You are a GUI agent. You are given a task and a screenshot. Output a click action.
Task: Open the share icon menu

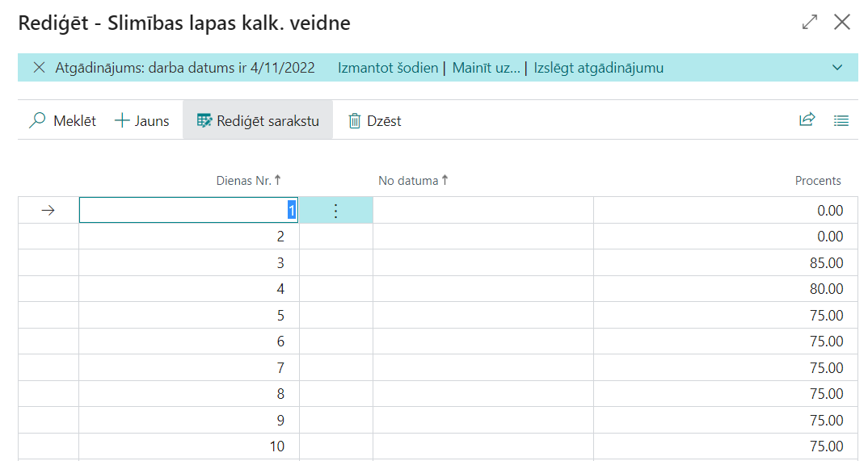[x=807, y=120]
